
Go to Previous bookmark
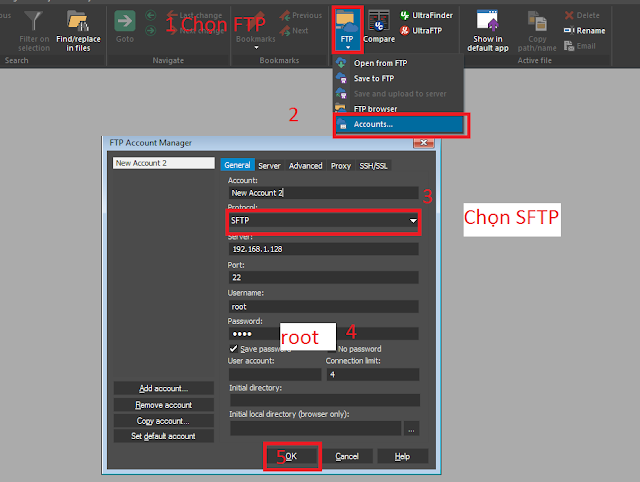(300, 16)
